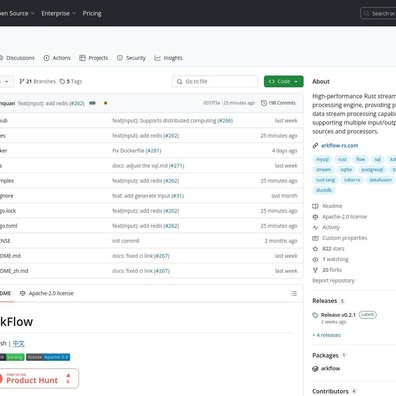Screen dimensions: 396x396
Task: Select the sql topic tag
Action: (378, 159)
